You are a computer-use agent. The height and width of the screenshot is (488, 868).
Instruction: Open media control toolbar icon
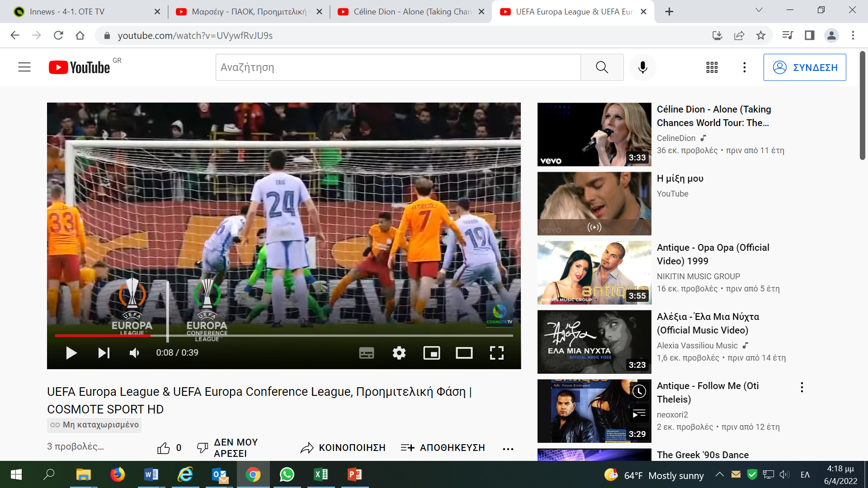tap(788, 35)
